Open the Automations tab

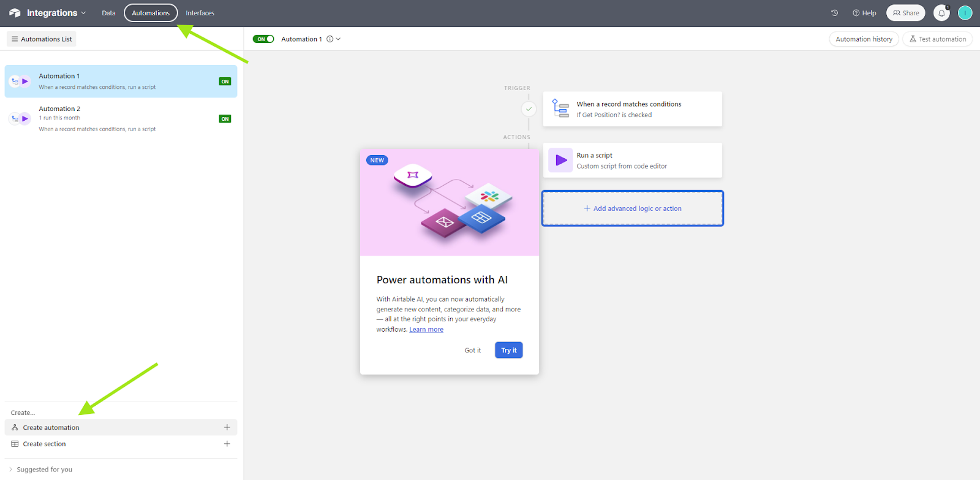click(x=151, y=13)
